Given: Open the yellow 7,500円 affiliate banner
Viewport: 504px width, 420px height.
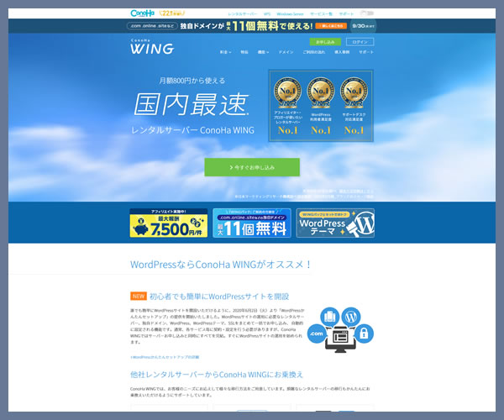Looking at the screenshot, I should (x=169, y=223).
